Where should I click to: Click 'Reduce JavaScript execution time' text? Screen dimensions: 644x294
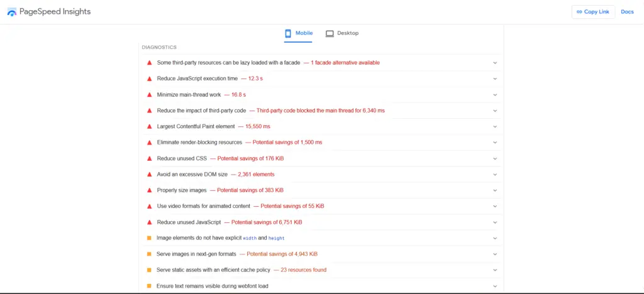tap(197, 79)
